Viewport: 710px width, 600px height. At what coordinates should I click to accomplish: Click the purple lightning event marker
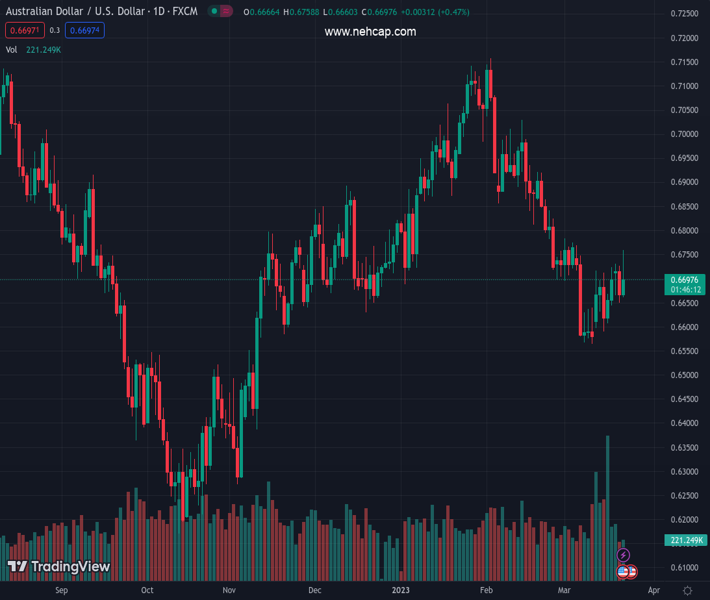coord(624,555)
